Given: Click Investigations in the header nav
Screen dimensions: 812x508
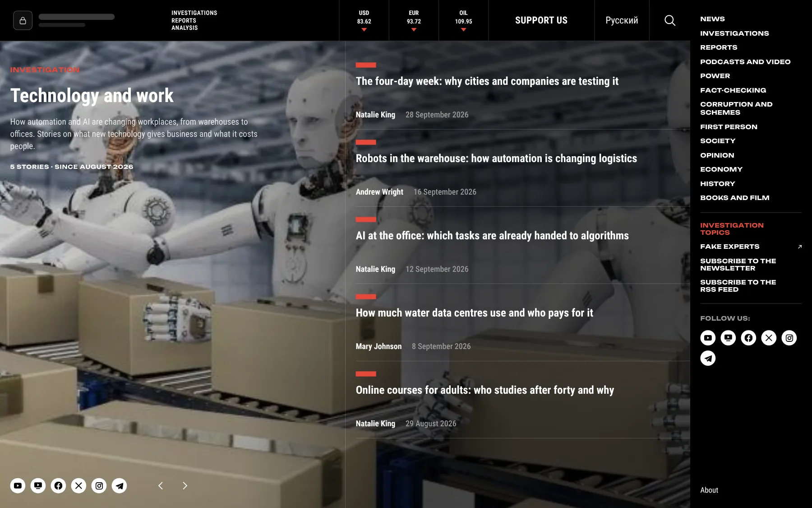Looking at the screenshot, I should (194, 13).
